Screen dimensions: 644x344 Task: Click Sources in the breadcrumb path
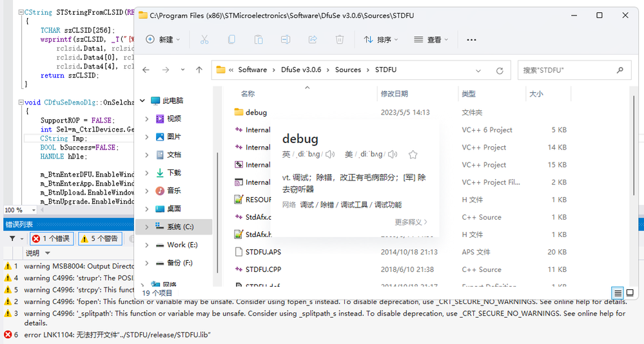pos(348,70)
